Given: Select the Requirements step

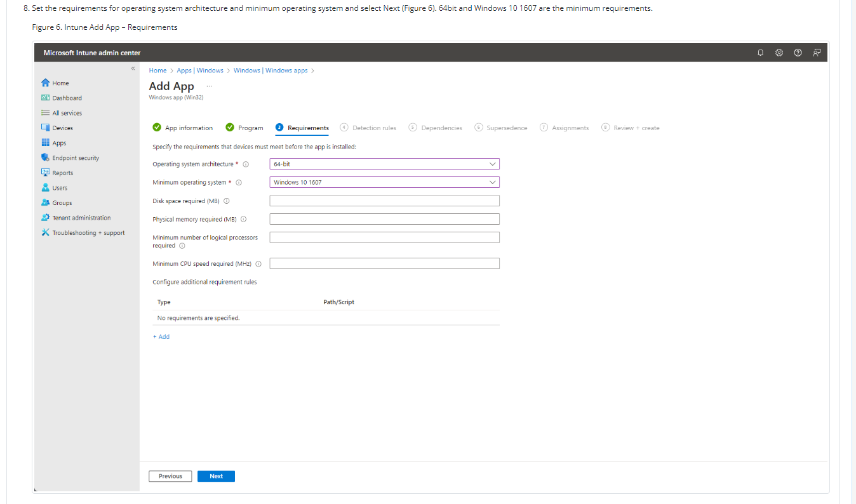Looking at the screenshot, I should (302, 128).
